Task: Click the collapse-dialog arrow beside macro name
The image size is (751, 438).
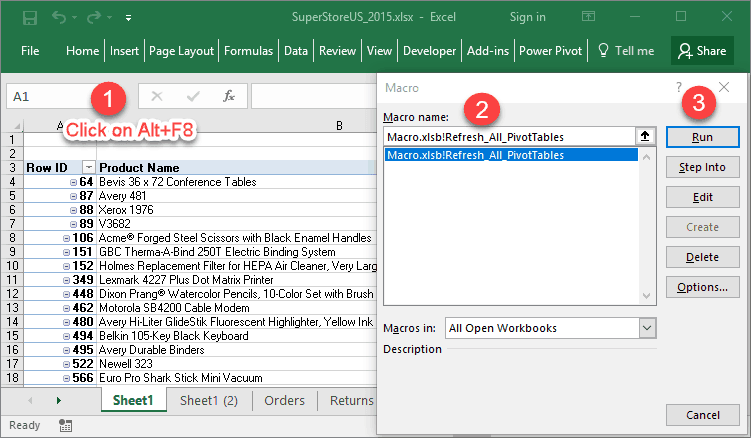Action: (645, 137)
